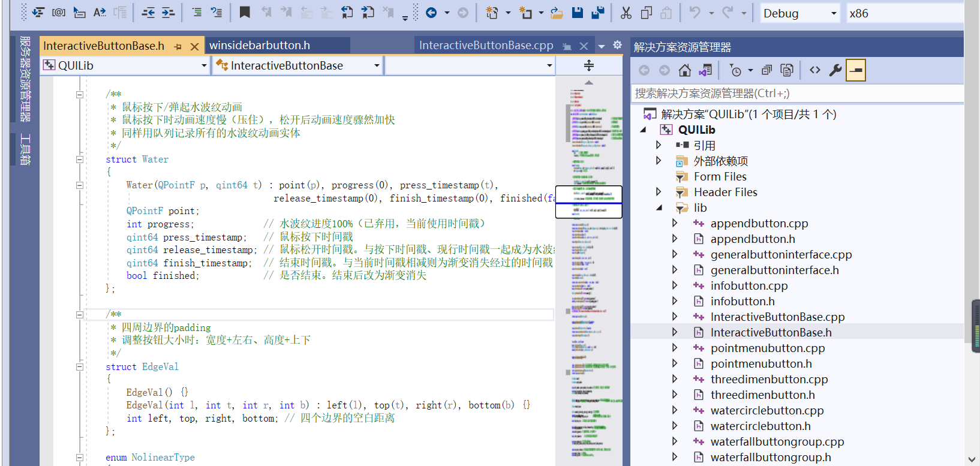This screenshot has height=466, width=980.
Task: Toggle pin on InteractiveButtonBase.h tab
Action: (x=178, y=46)
